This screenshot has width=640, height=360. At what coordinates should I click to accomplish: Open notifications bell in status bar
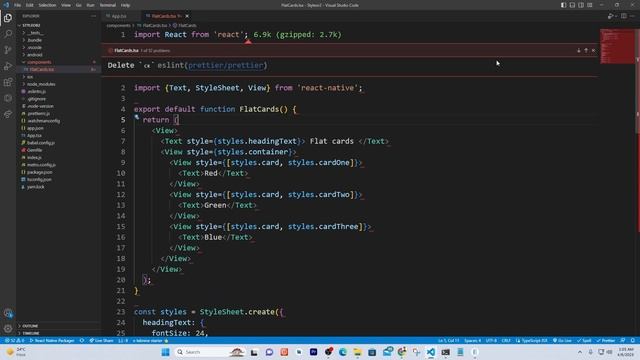tap(633, 340)
